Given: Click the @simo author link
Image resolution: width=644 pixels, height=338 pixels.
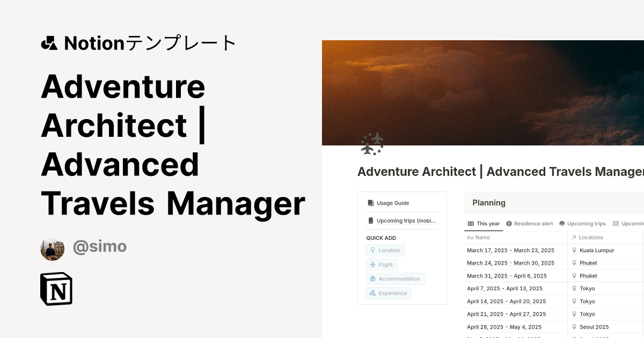Looking at the screenshot, I should click(x=100, y=247).
